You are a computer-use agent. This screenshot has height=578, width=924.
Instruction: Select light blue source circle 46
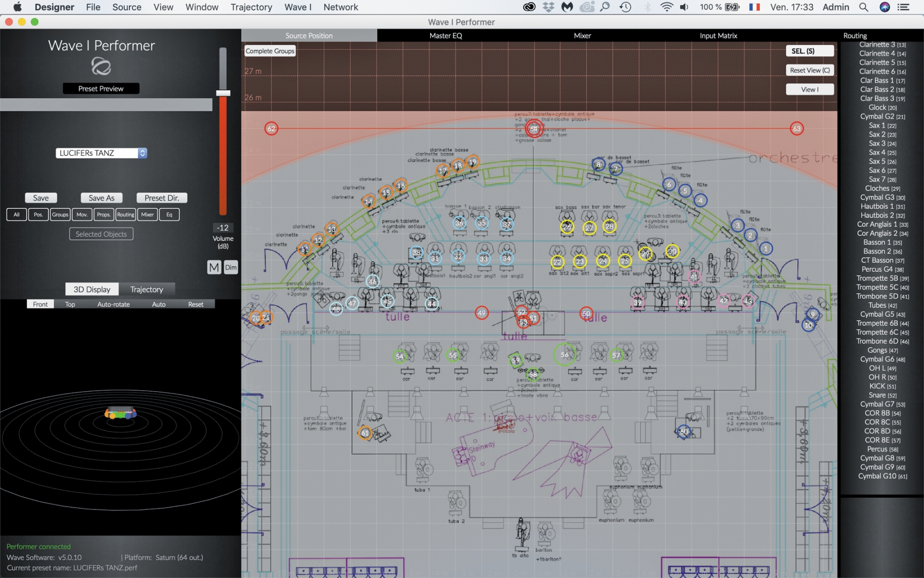pyautogui.click(x=373, y=281)
